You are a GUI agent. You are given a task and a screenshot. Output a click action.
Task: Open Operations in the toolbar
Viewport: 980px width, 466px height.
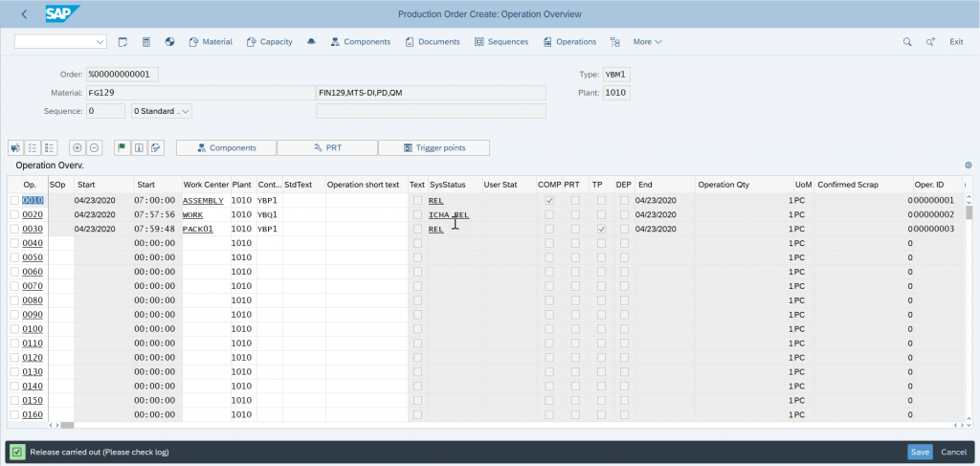coord(569,42)
